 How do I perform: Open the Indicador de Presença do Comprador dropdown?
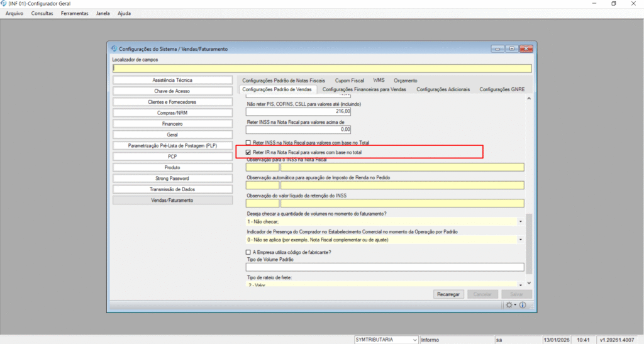(521, 240)
